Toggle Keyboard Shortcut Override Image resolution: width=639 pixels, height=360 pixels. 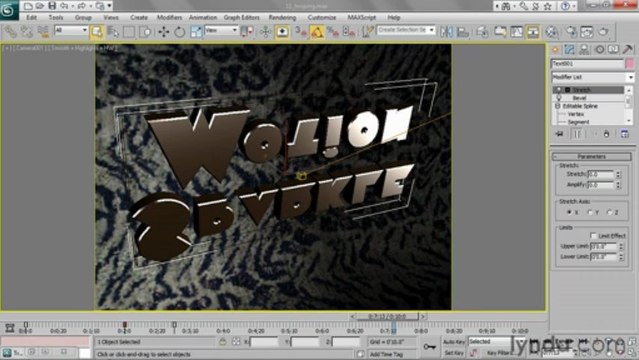point(282,32)
